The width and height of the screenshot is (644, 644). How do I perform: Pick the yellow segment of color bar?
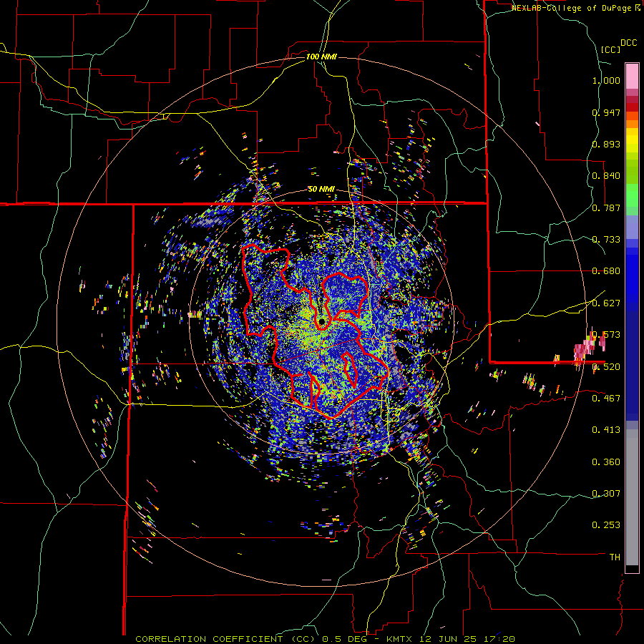point(632,140)
